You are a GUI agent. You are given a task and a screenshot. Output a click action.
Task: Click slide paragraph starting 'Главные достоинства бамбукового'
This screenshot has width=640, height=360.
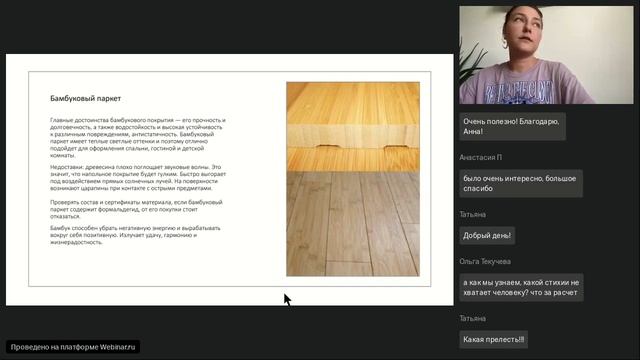pyautogui.click(x=138, y=138)
